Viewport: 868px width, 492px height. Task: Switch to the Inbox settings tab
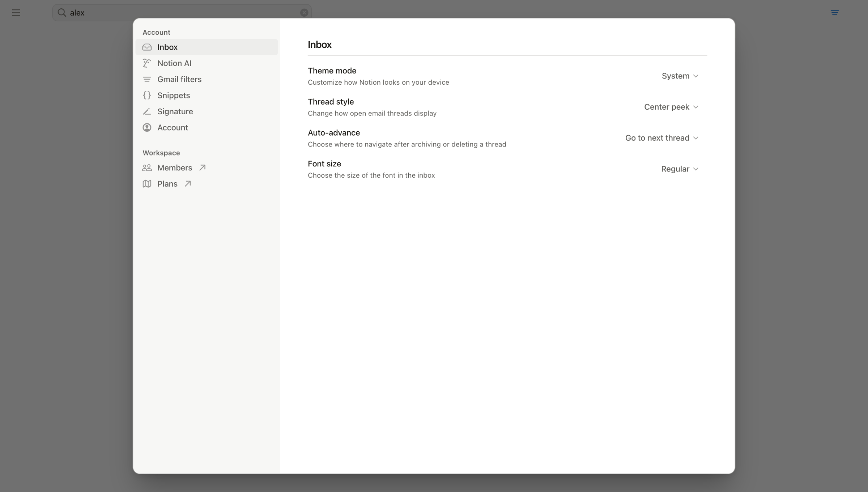pyautogui.click(x=207, y=47)
